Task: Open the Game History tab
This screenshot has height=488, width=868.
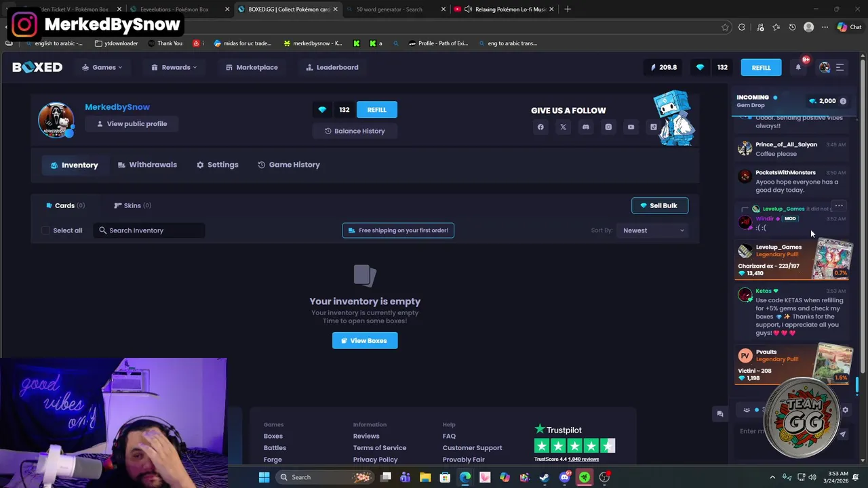Action: [x=289, y=165]
